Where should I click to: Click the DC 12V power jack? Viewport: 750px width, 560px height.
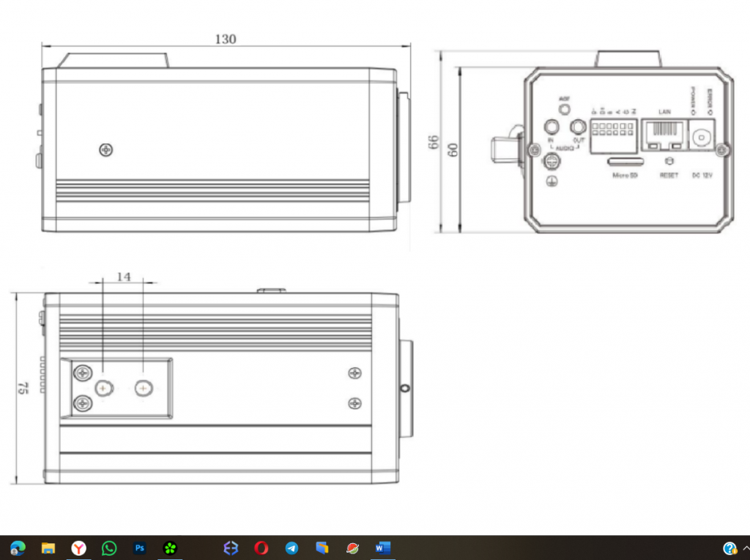click(702, 137)
